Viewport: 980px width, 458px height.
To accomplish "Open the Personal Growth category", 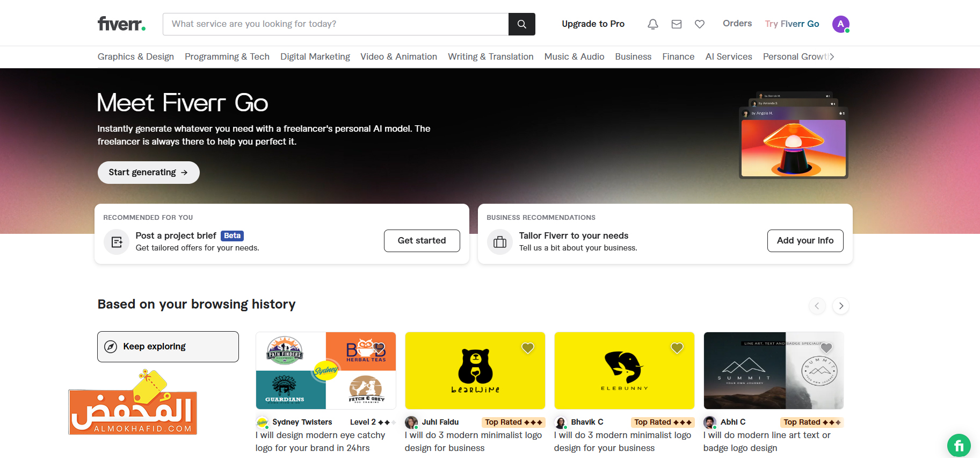I will pos(795,56).
